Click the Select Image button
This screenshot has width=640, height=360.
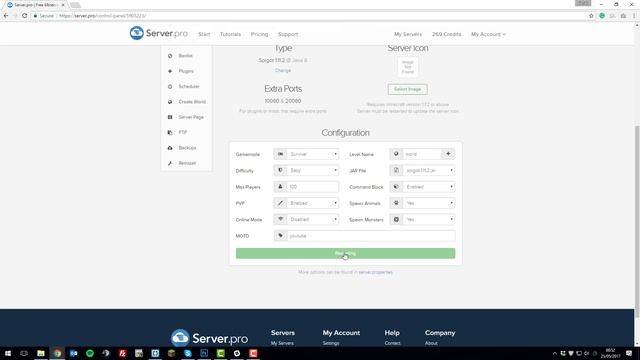[407, 89]
